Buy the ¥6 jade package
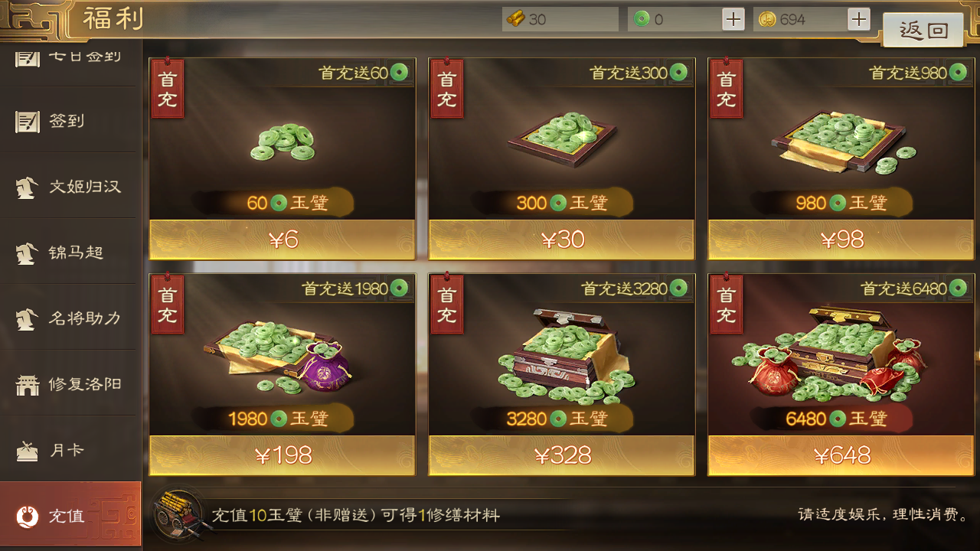 tap(283, 240)
